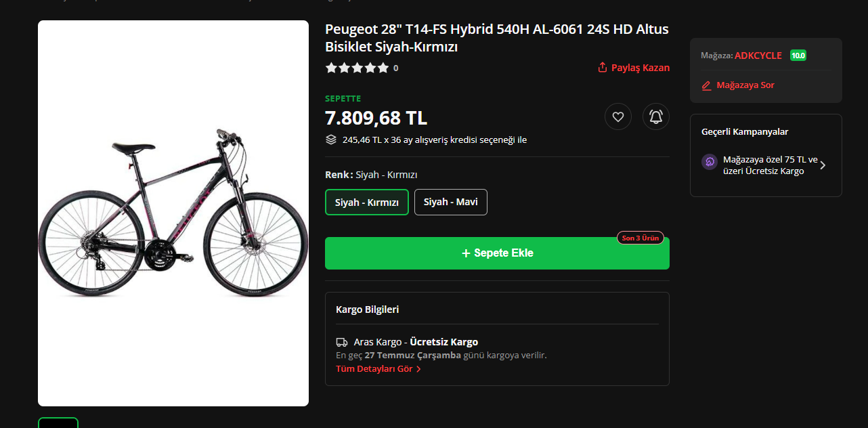Select the small thumbnail below main image
This screenshot has height=428, width=868.
(58, 423)
